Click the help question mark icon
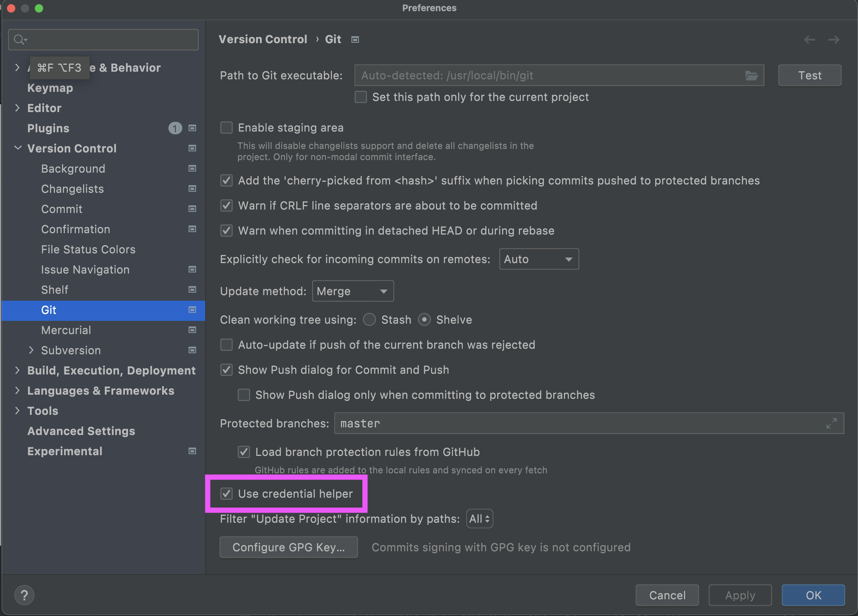Viewport: 858px width, 616px height. pyautogui.click(x=24, y=595)
